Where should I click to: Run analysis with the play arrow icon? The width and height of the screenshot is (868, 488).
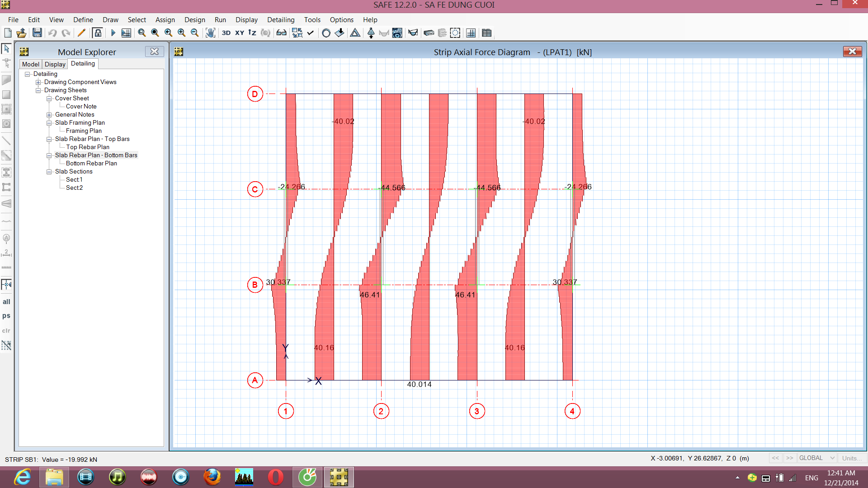pyautogui.click(x=113, y=33)
